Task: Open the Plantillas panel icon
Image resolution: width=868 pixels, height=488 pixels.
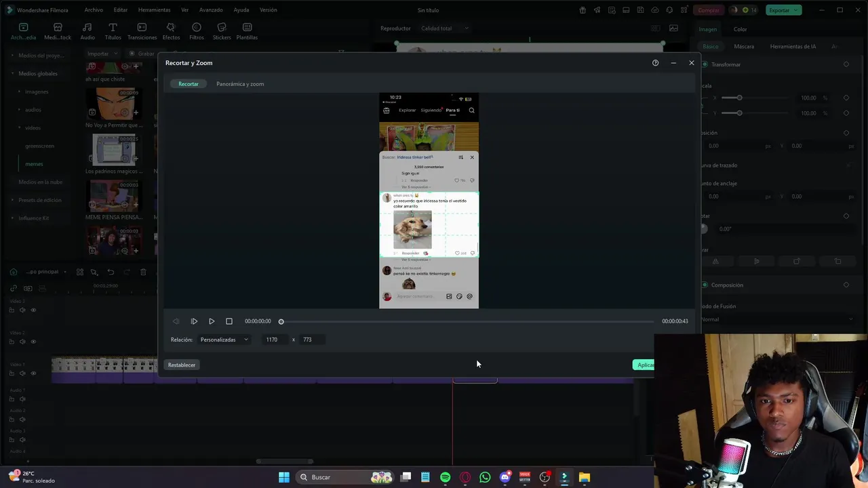Action: (x=247, y=27)
